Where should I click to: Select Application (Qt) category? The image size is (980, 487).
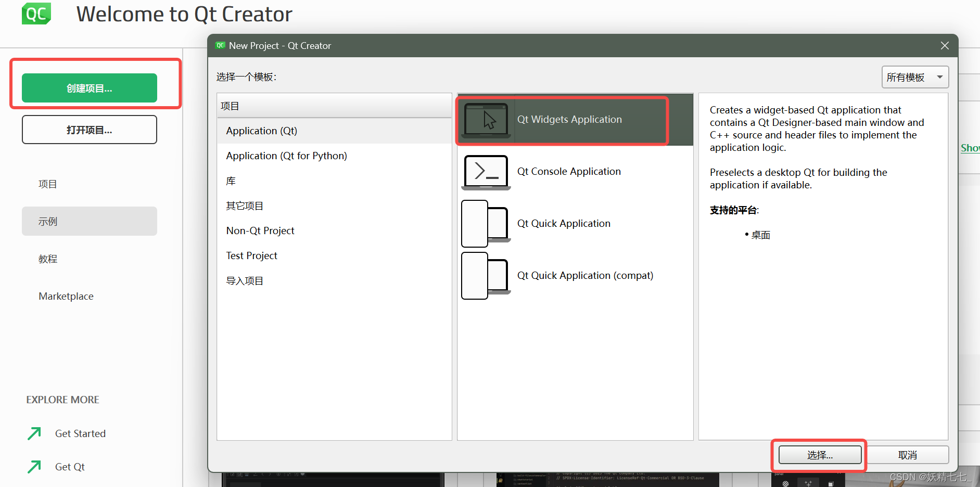(x=334, y=131)
